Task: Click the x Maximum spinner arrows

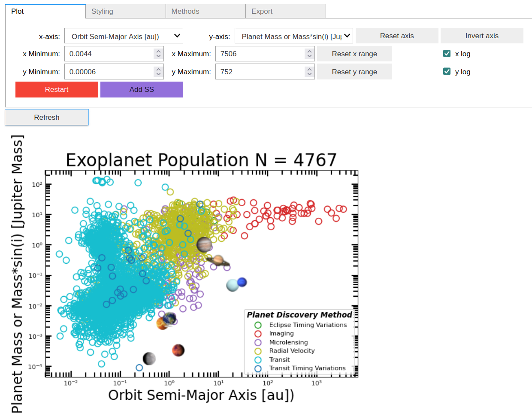Action: [x=309, y=54]
